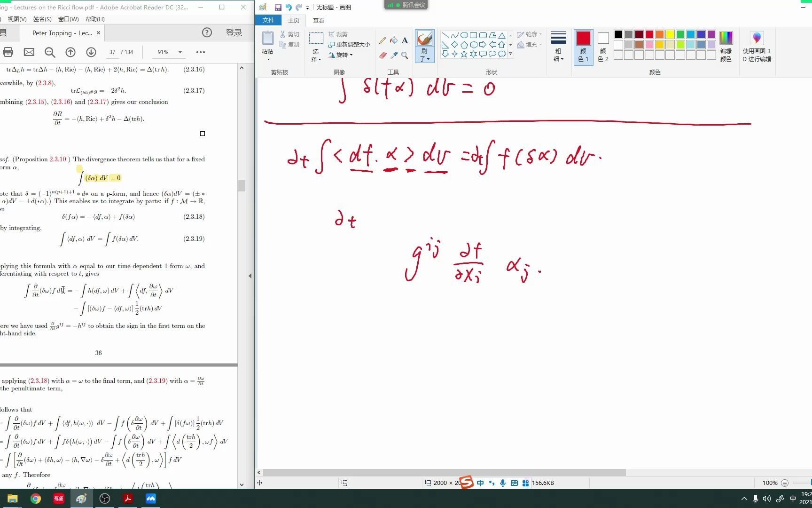The height and width of the screenshot is (508, 812).
Task: Select the Eraser tool
Action: 382,55
